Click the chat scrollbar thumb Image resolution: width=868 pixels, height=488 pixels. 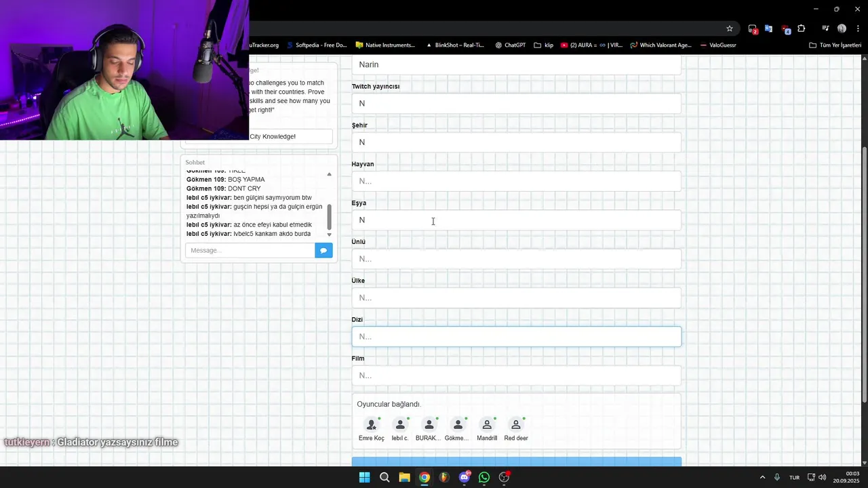point(330,218)
